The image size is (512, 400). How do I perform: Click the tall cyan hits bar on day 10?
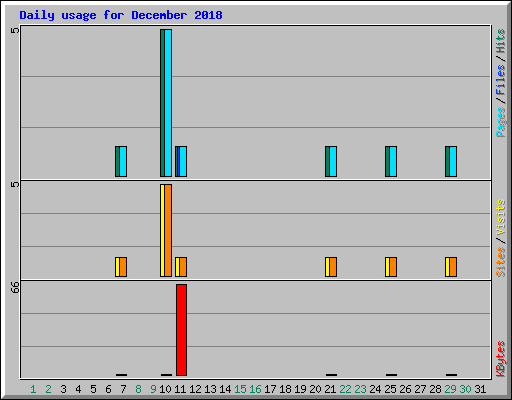pyautogui.click(x=168, y=103)
